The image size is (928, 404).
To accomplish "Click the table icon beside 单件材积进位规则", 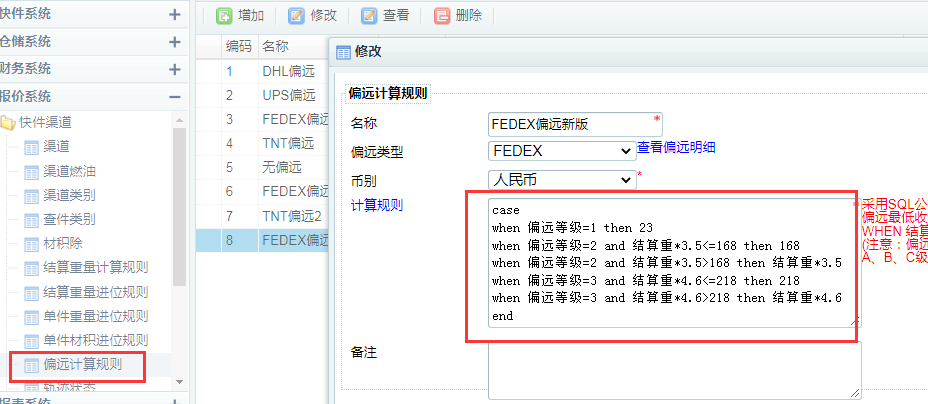I will click(x=31, y=341).
